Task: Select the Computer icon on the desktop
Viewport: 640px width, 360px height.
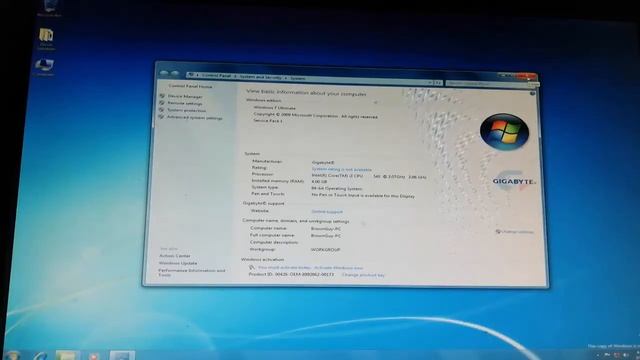Action: click(x=44, y=68)
